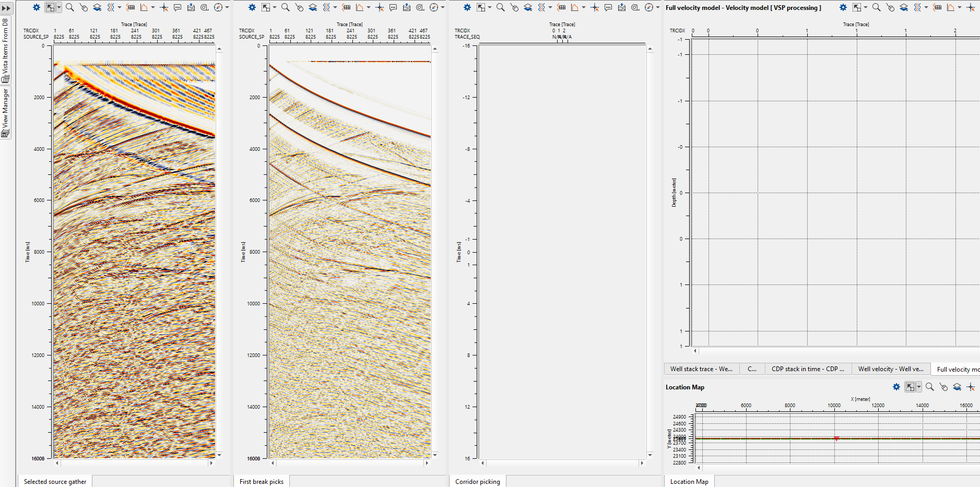Screen dimensions: 980x487
Task: Expand collapsed side panel with double-arrow button
Action: (x=6, y=8)
